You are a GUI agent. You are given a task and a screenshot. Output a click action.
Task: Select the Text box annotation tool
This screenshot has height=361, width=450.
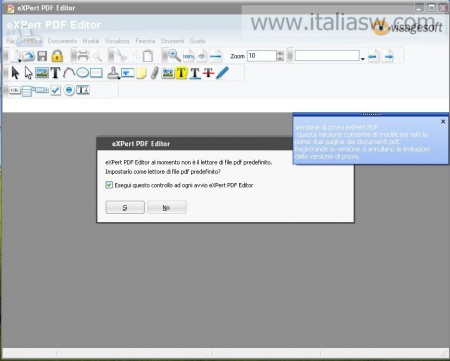(x=128, y=73)
